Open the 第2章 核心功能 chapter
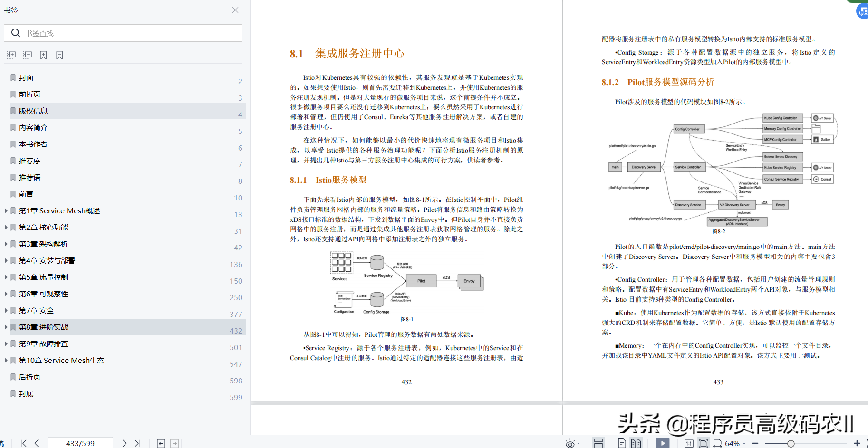Image resolution: width=868 pixels, height=448 pixels. click(44, 227)
